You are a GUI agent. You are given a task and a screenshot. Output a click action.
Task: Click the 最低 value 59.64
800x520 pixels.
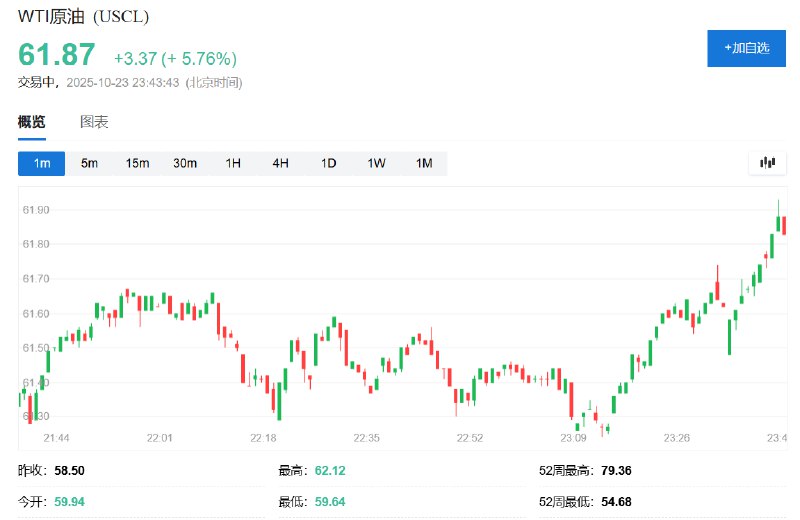tap(330, 502)
